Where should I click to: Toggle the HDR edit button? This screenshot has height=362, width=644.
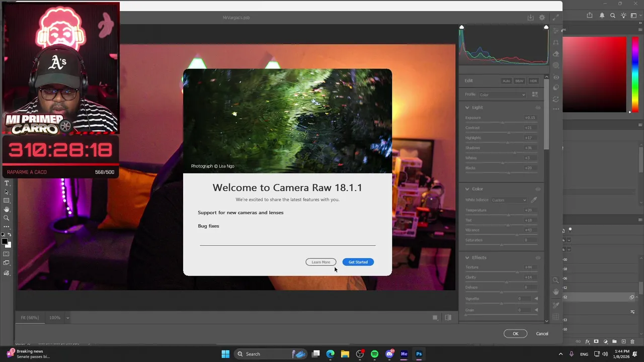[533, 81]
